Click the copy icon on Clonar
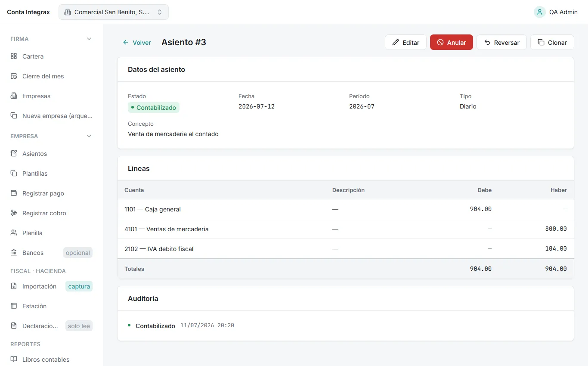Viewport: 588px width, 366px height. 541,43
